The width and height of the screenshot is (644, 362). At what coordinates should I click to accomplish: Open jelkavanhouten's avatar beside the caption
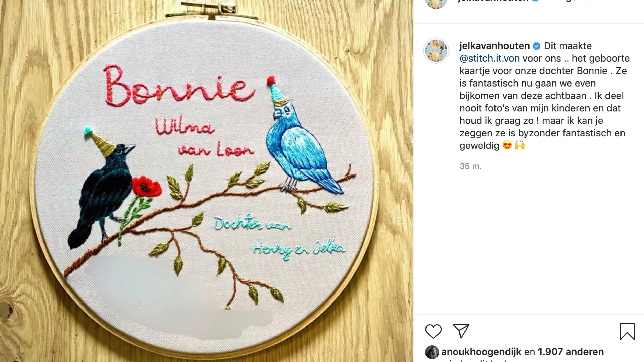point(436,51)
